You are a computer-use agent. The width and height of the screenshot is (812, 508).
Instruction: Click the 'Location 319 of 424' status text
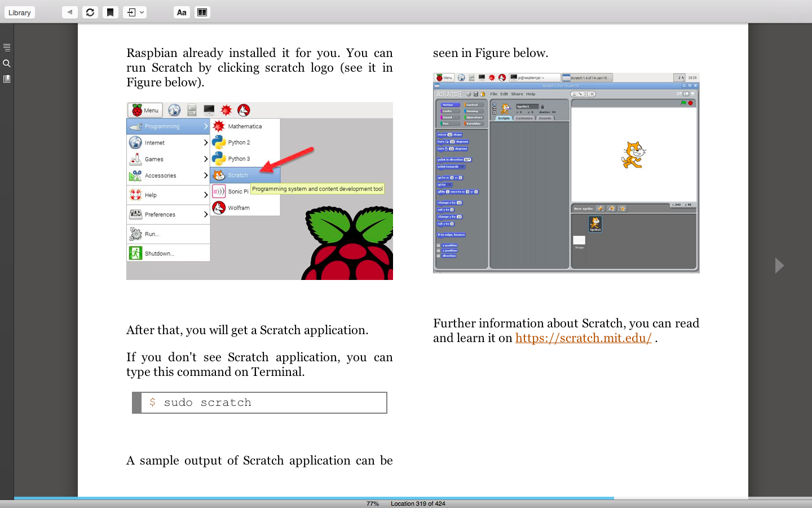point(418,503)
